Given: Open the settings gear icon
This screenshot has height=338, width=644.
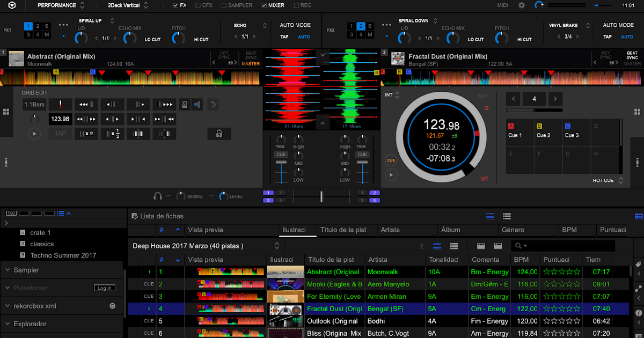Looking at the screenshot, I should click(x=522, y=5).
